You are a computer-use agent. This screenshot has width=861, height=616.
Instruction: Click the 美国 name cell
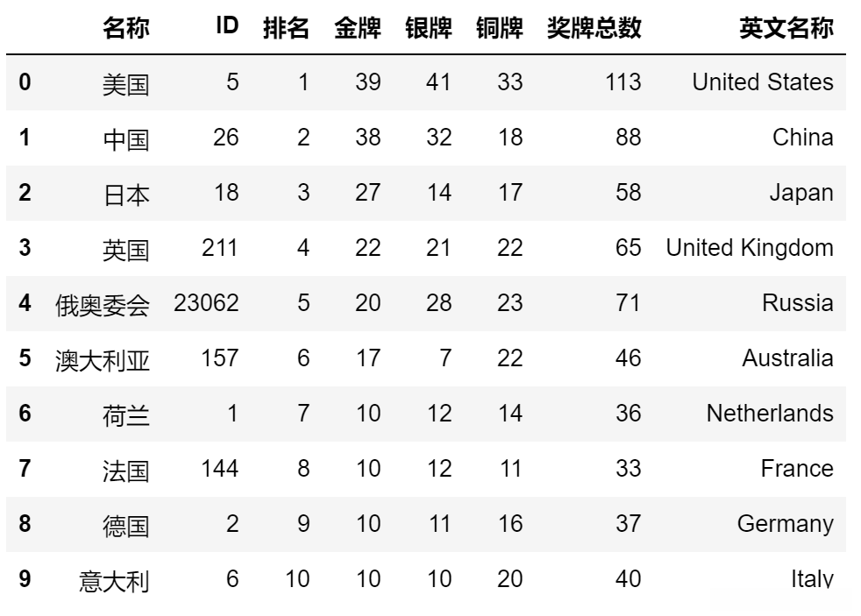(125, 83)
